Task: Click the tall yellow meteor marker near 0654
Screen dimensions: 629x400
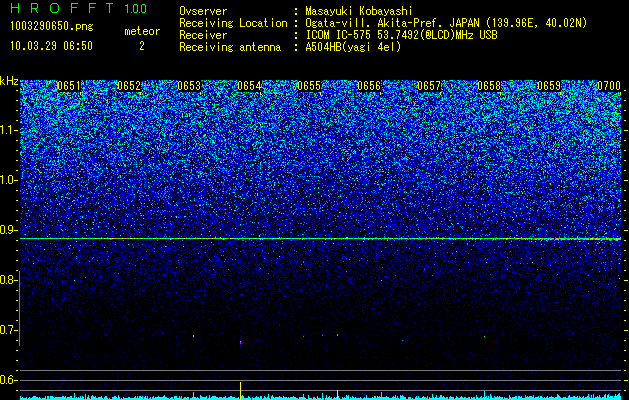Action: point(240,391)
